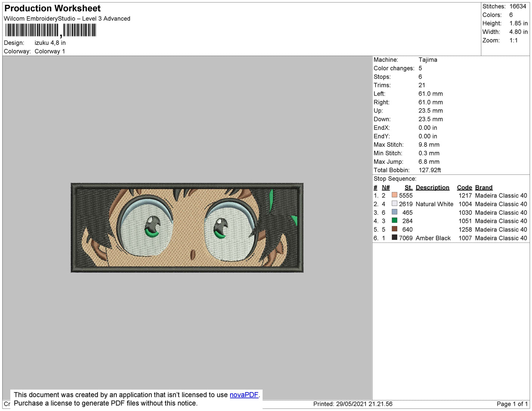This screenshot has height=411, width=532.
Task: Click the machine value 'Tajima'
Action: tap(428, 60)
